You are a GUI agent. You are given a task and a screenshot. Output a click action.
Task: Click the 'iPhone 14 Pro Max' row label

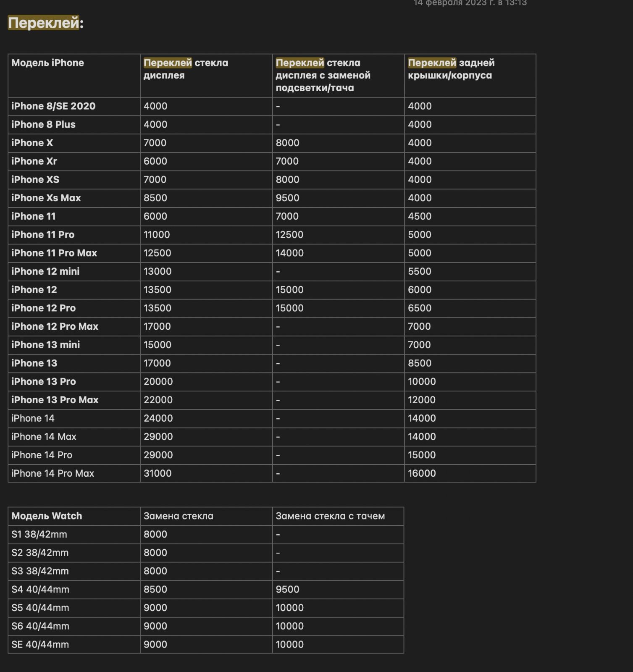[x=53, y=473]
